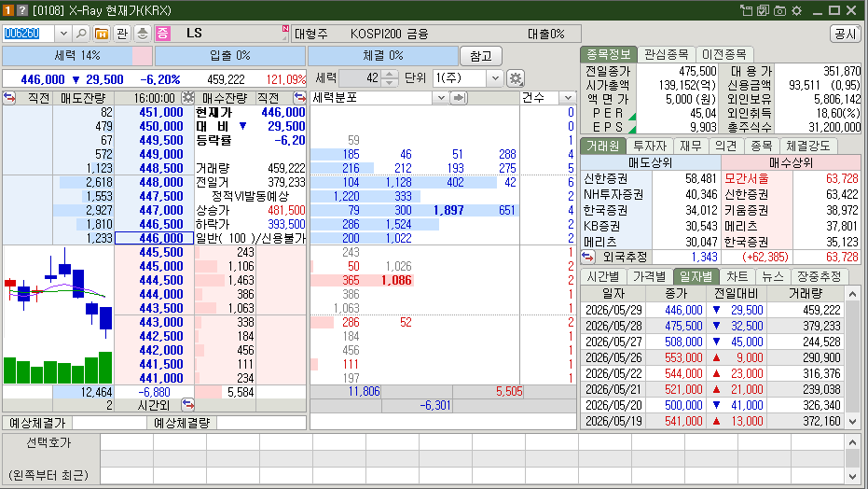
Task: Click the 1,897 value in 세력분포 grid
Action: pyautogui.click(x=448, y=211)
